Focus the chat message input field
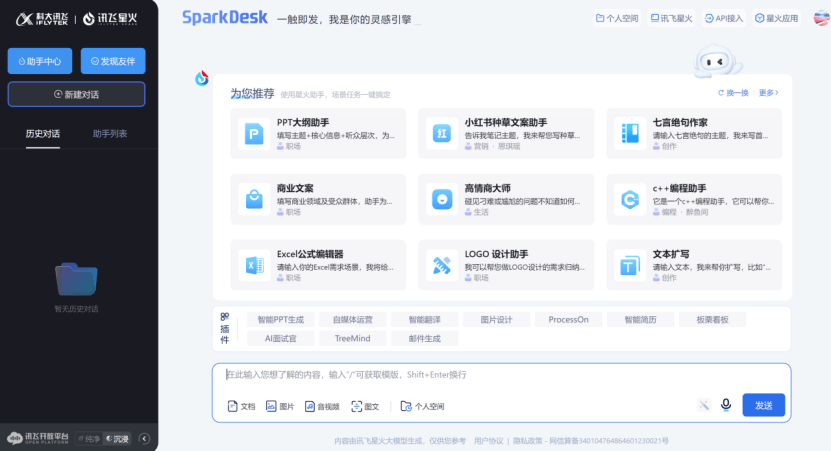This screenshot has width=831, height=451. click(x=501, y=375)
